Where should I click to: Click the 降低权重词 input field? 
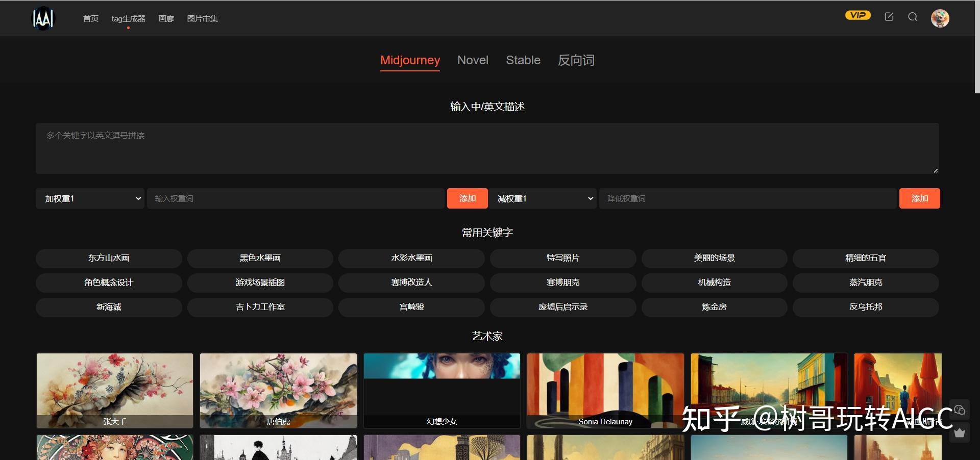click(x=748, y=198)
